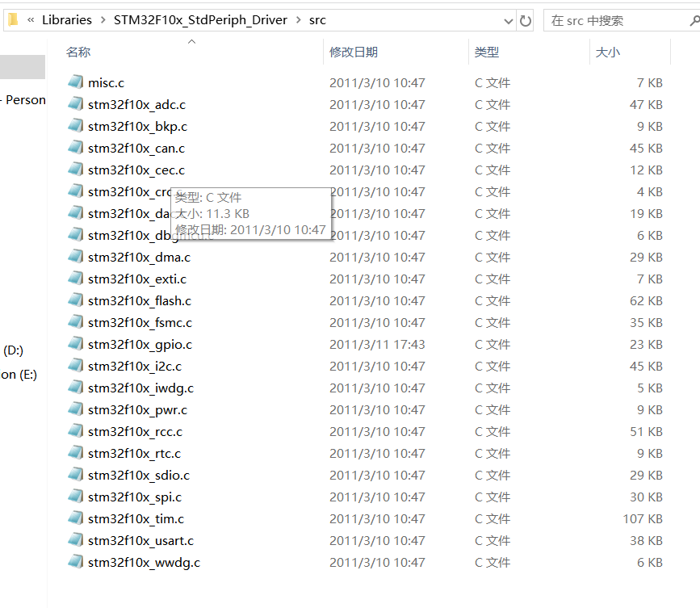
Task: Open the address bar history dropdown
Action: tap(508, 21)
